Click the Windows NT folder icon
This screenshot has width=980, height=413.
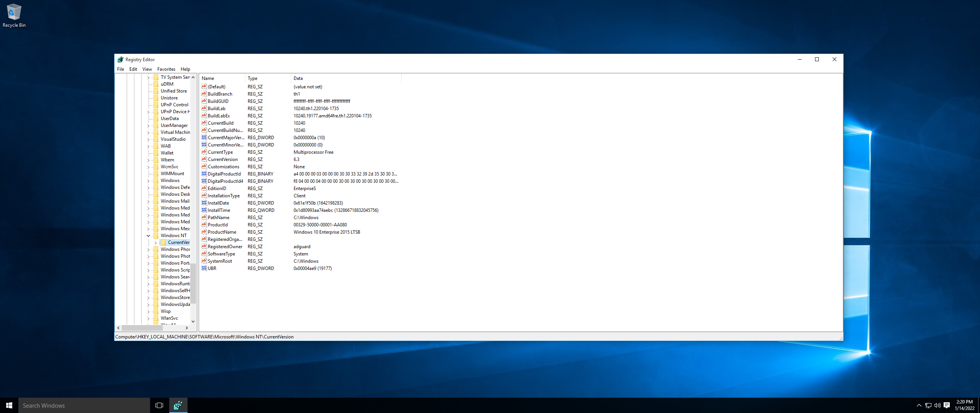[156, 236]
